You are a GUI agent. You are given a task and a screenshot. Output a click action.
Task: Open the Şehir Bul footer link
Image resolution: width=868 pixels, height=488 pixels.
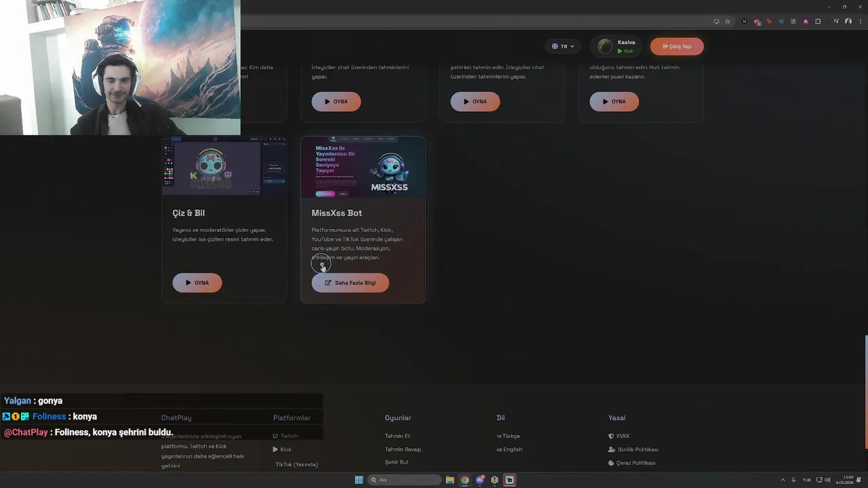pyautogui.click(x=396, y=462)
